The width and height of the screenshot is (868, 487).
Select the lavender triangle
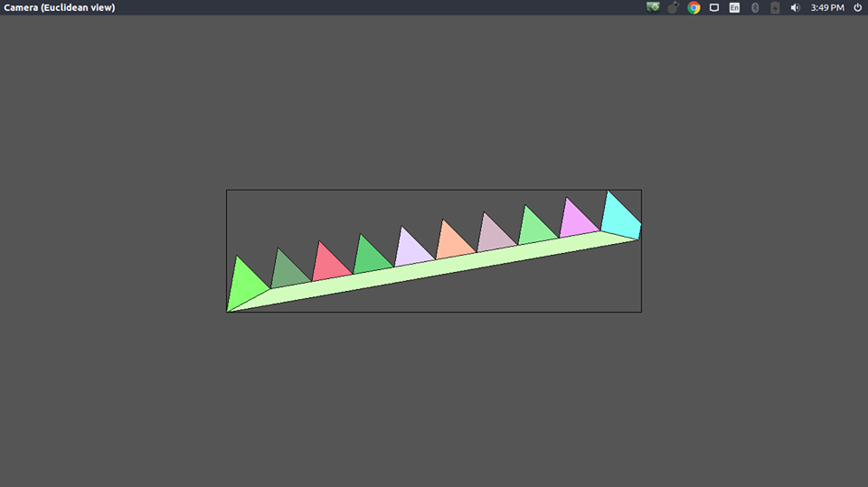(411, 249)
